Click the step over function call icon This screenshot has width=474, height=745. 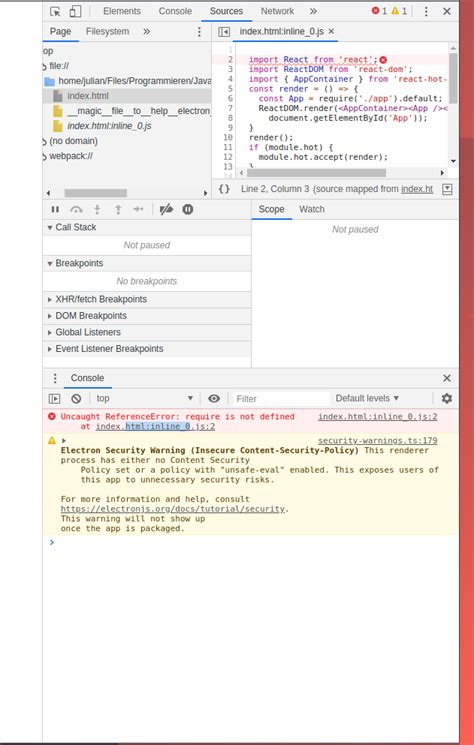point(76,210)
